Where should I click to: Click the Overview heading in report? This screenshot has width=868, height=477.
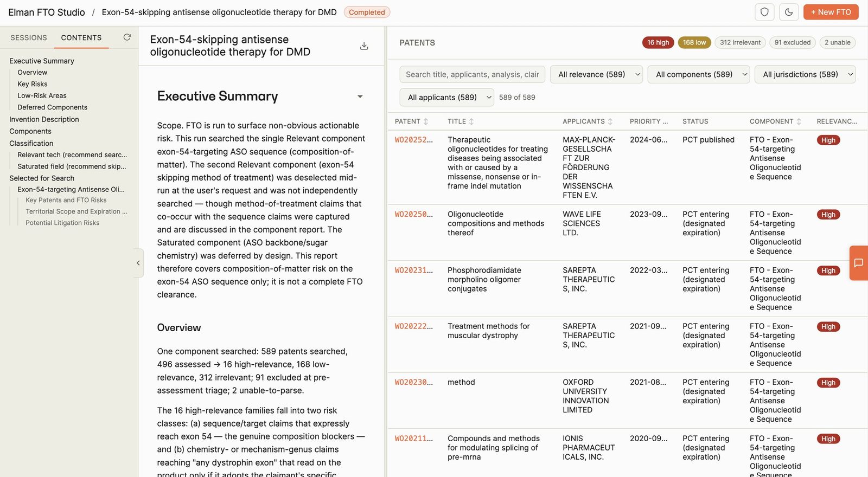[179, 327]
